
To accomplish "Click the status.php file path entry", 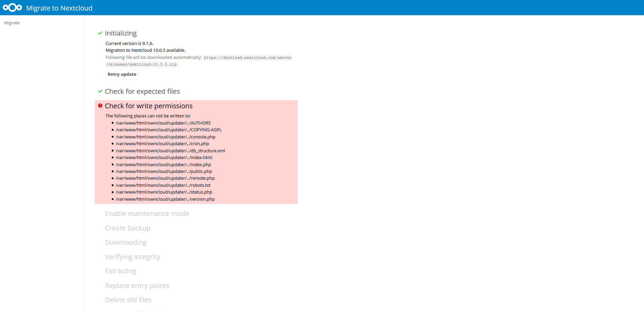I will [164, 192].
